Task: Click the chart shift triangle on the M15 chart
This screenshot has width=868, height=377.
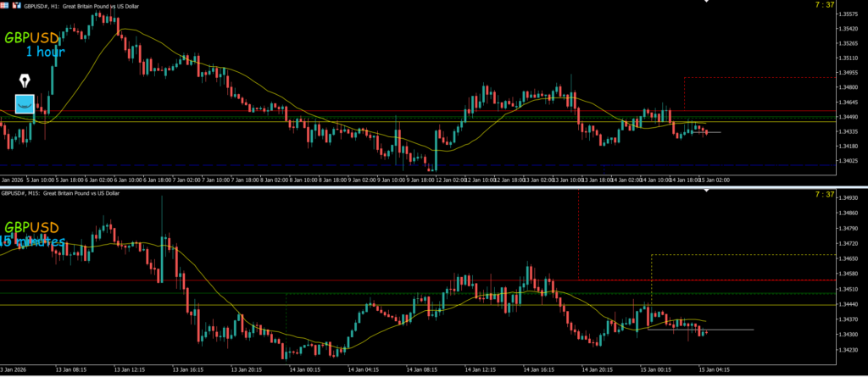Action: click(x=706, y=191)
